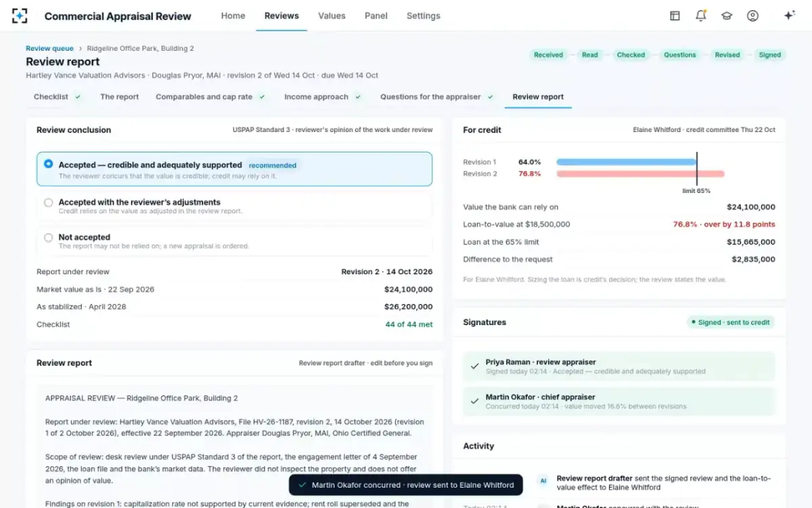Go to the Home tab

233,16
